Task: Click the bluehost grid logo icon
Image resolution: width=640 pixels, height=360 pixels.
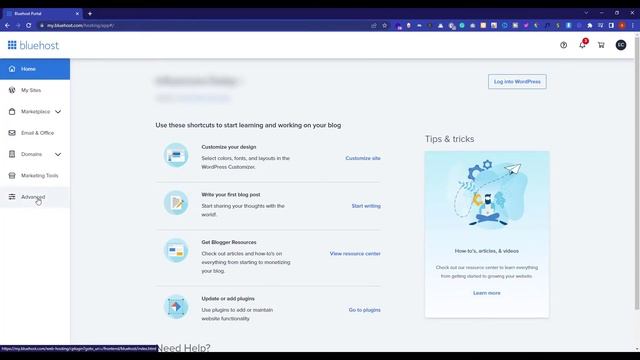Action: [x=12, y=45]
